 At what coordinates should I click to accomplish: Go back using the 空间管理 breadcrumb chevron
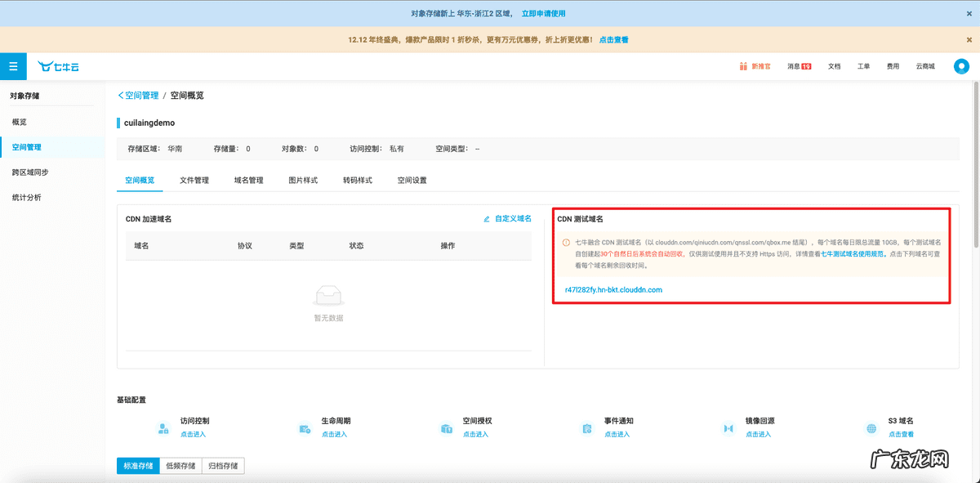121,95
